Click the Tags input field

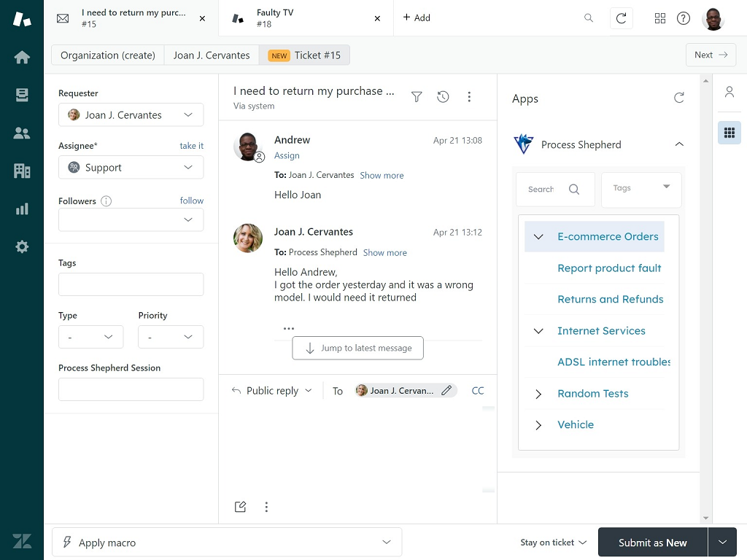pyautogui.click(x=131, y=284)
